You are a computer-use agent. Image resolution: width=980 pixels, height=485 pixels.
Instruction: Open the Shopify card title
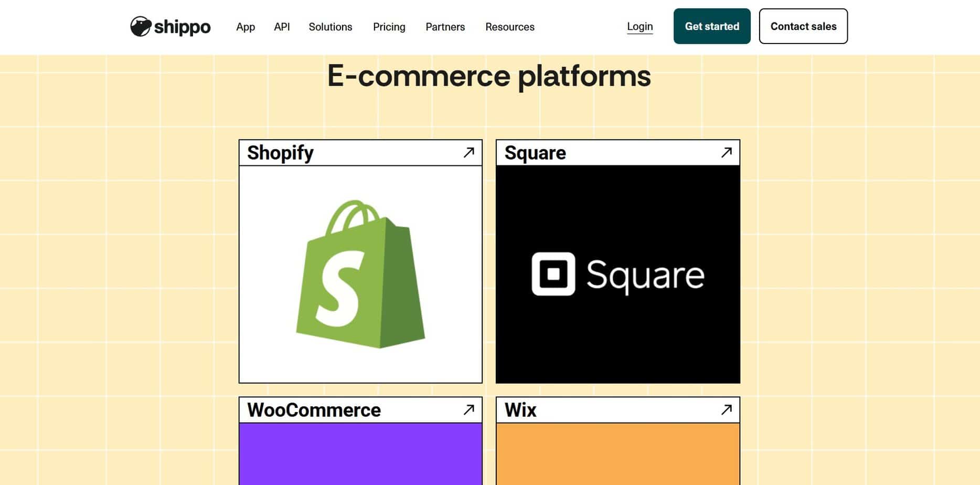280,153
